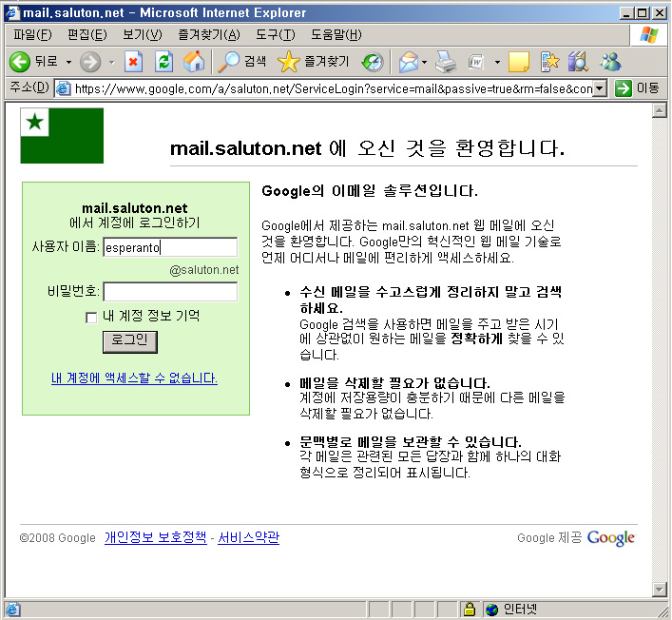Image resolution: width=672 pixels, height=620 pixels.
Task: Click '내 계정에 액세스할 수 없습니다' link
Action: coord(134,378)
